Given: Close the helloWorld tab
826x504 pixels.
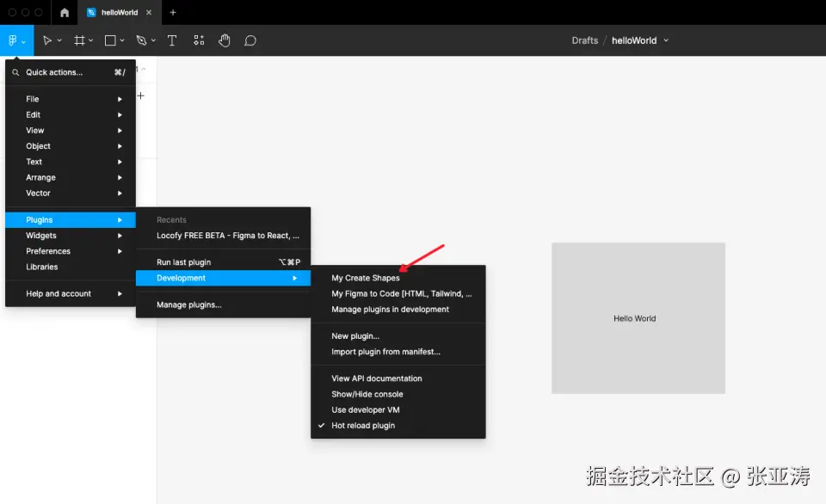Looking at the screenshot, I should (149, 13).
